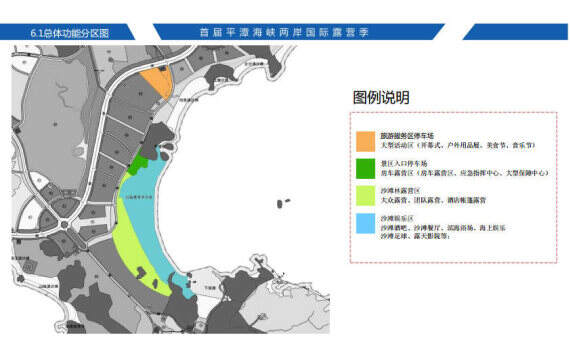The width and height of the screenshot is (570, 360).
Task: Click the 大众露营、团队露营 description line
Action: (433, 200)
